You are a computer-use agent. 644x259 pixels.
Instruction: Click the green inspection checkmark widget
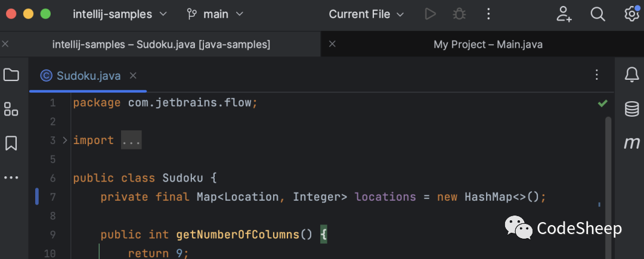602,103
